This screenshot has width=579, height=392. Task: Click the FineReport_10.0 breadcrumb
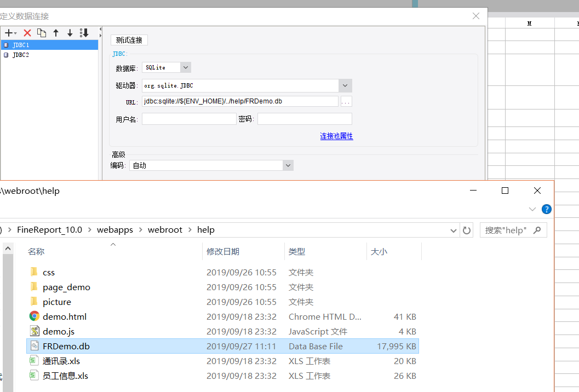pos(49,229)
